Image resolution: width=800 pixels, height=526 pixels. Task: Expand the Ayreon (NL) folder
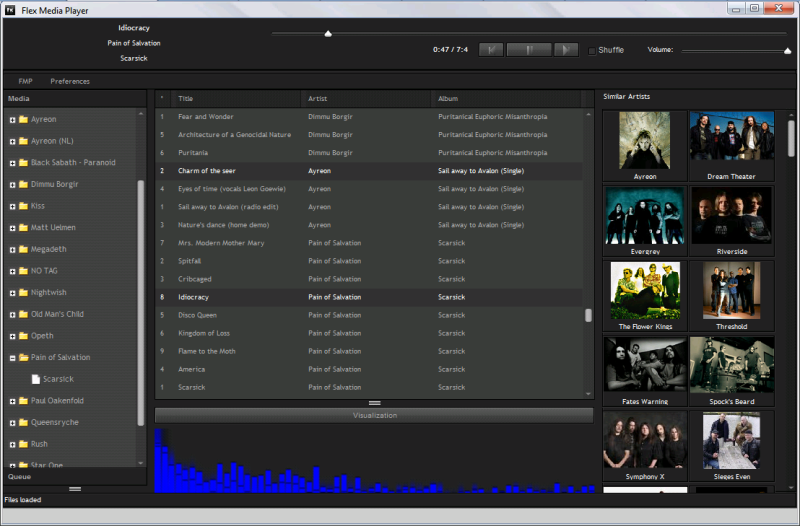(12, 141)
